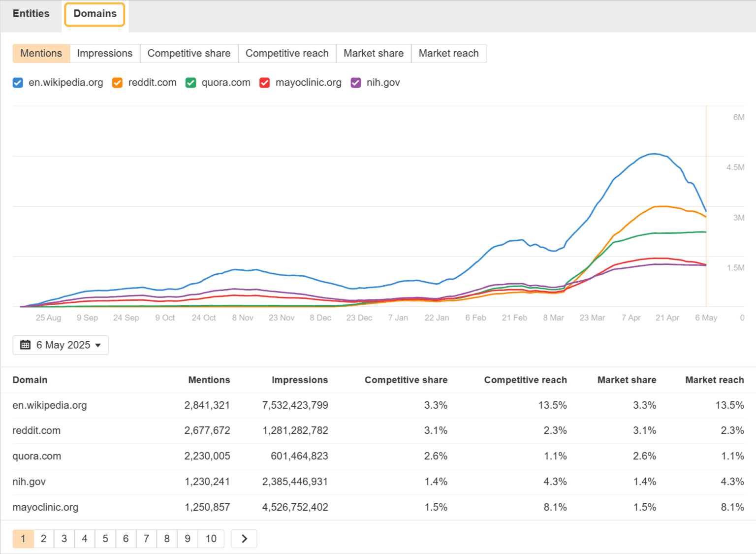This screenshot has width=756, height=554.
Task: Switch chart to Competitive share
Action: (x=189, y=54)
